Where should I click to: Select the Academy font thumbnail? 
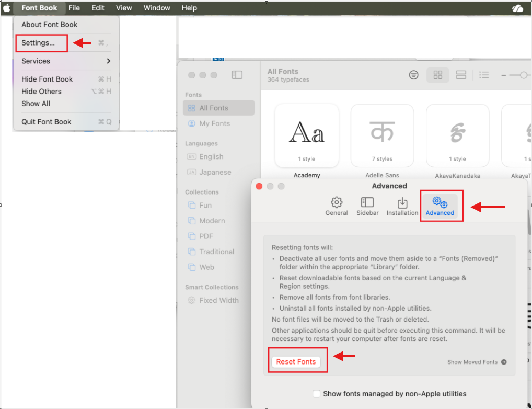point(307,135)
